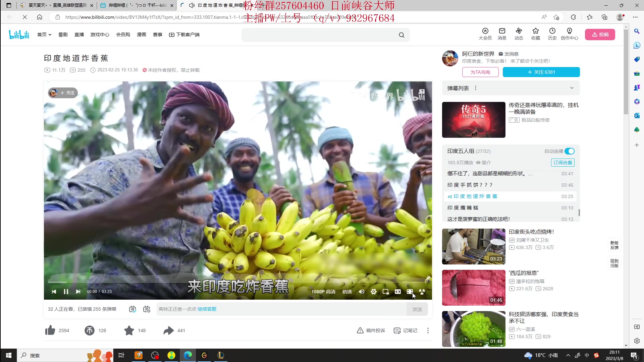Screen dimensions: 644x362
Task: Go to the 直播 nav item
Action: tap(79, 35)
